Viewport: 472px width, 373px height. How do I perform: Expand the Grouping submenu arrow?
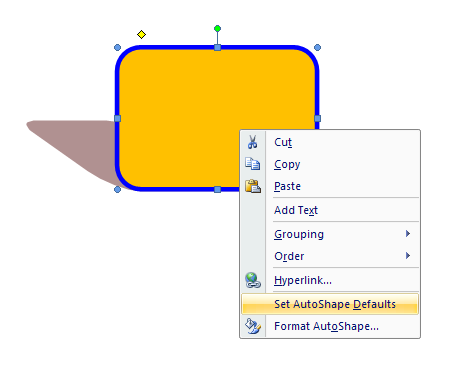(x=408, y=234)
